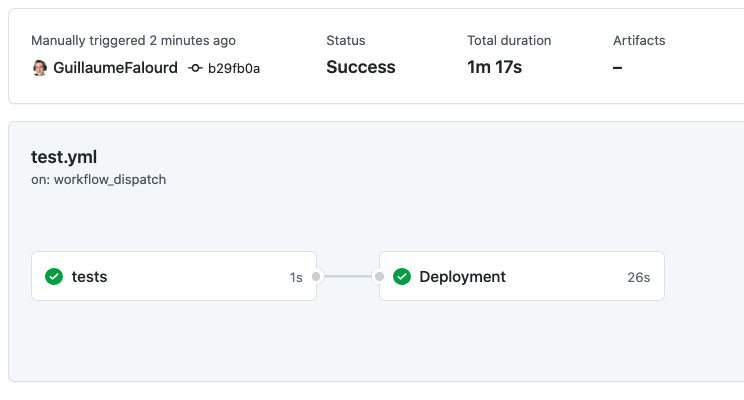Click the test.yml workflow title

tap(64, 157)
